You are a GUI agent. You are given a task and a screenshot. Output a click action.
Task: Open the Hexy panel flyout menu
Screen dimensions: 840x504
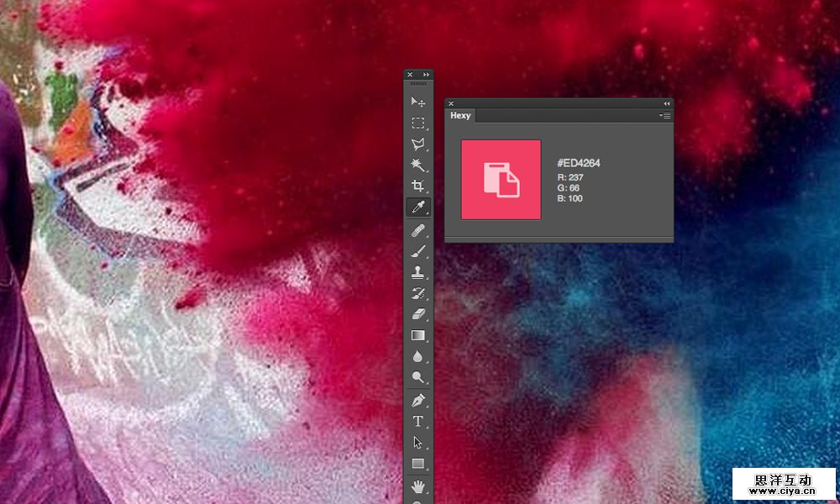click(664, 116)
